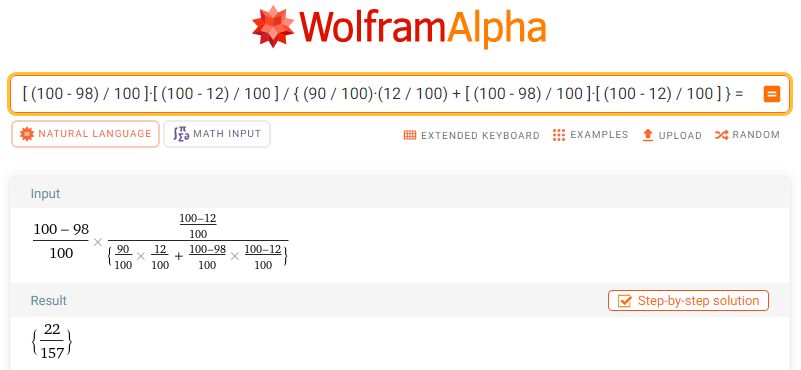Click the Upload option

(672, 135)
